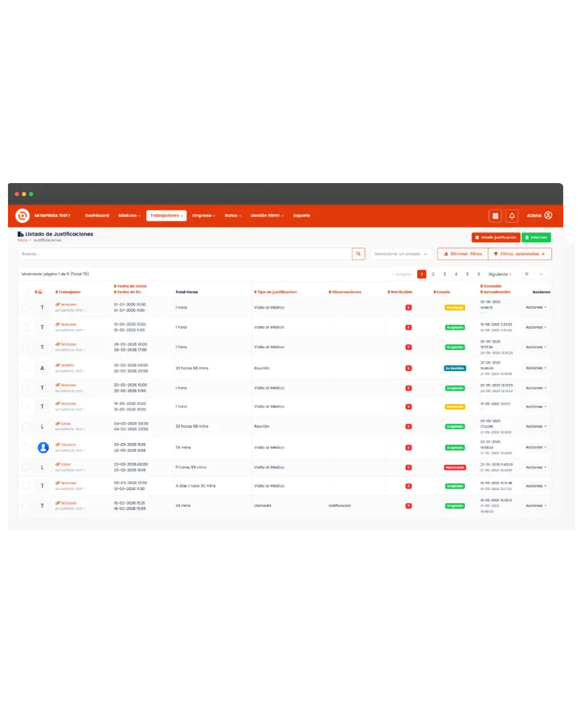Click the Rechazado status badge
This screenshot has width=583, height=728.
(455, 467)
